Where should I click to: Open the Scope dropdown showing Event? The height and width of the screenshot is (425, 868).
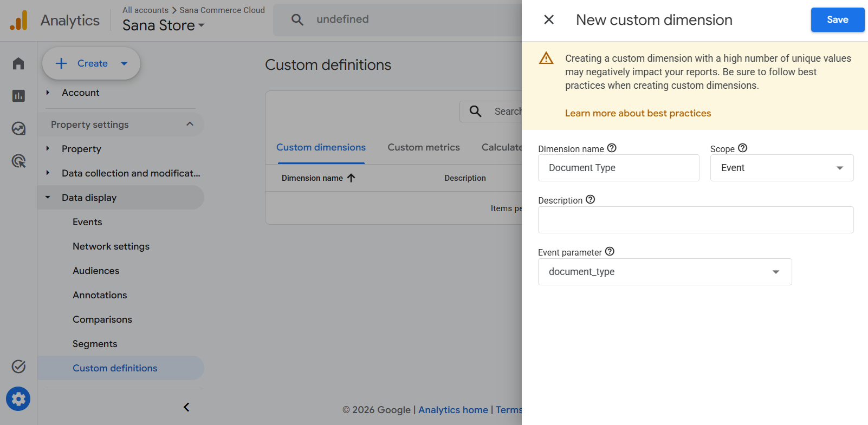point(782,168)
